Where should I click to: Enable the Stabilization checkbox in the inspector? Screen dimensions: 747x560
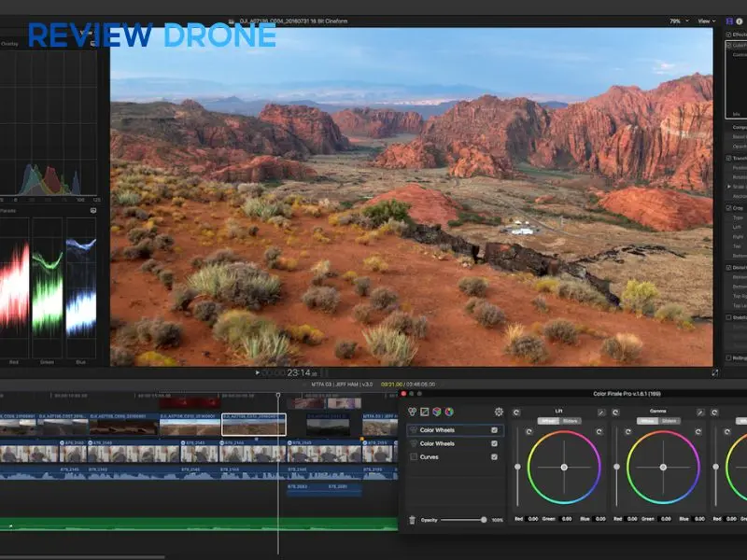[728, 317]
